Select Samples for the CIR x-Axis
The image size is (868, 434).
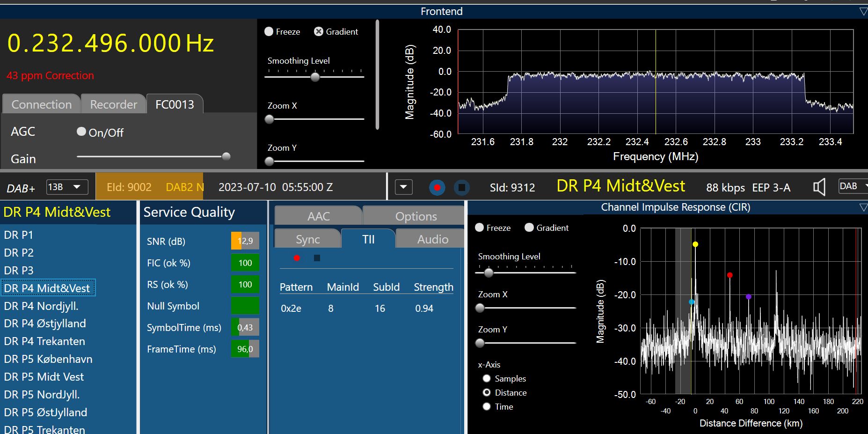(487, 379)
